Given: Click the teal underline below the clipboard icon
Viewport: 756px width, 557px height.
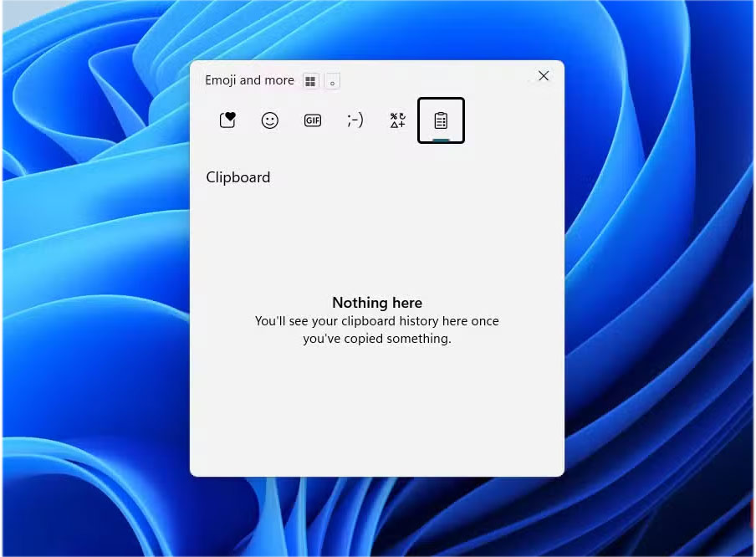Looking at the screenshot, I should 441,139.
